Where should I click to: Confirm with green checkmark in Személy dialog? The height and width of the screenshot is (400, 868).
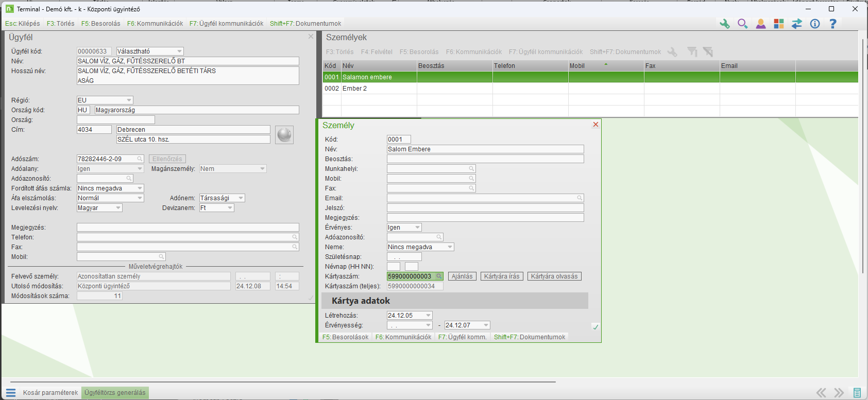(x=595, y=327)
